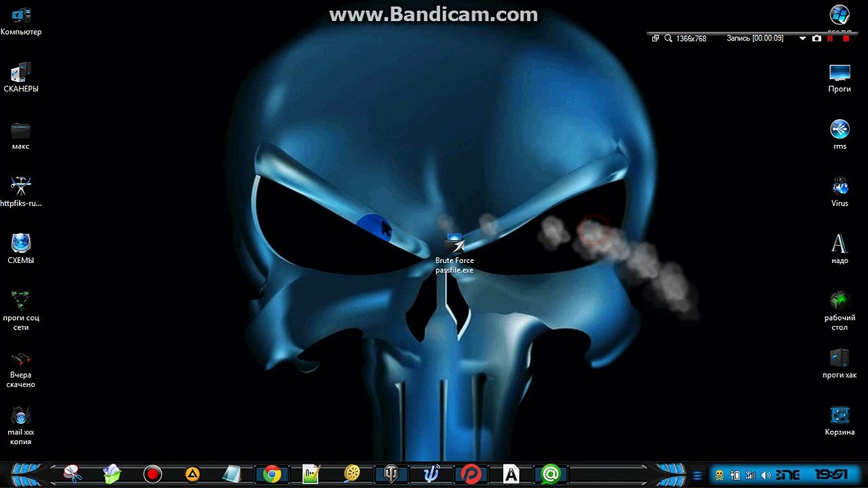Open the white letter A taskbar icon
868x488 pixels.
[x=511, y=474]
